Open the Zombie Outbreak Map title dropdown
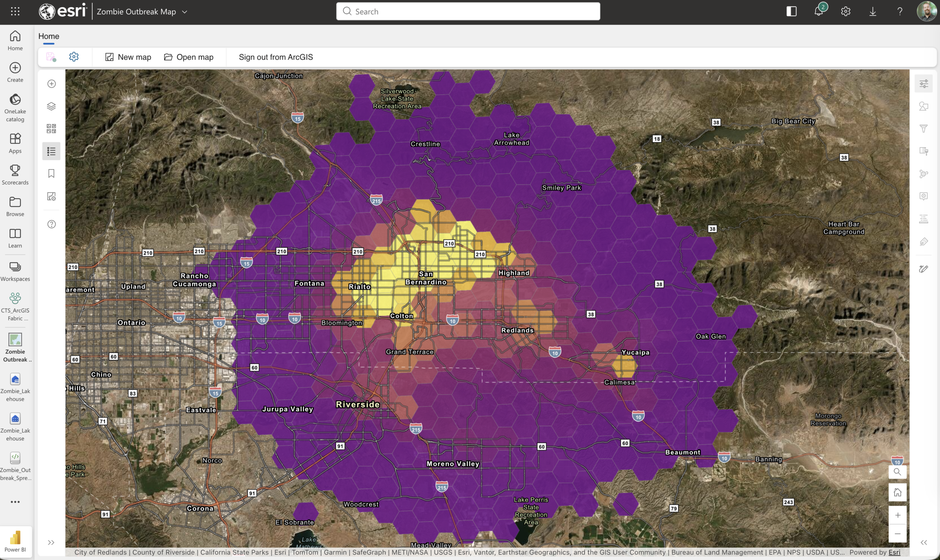The image size is (940, 560). tap(142, 12)
